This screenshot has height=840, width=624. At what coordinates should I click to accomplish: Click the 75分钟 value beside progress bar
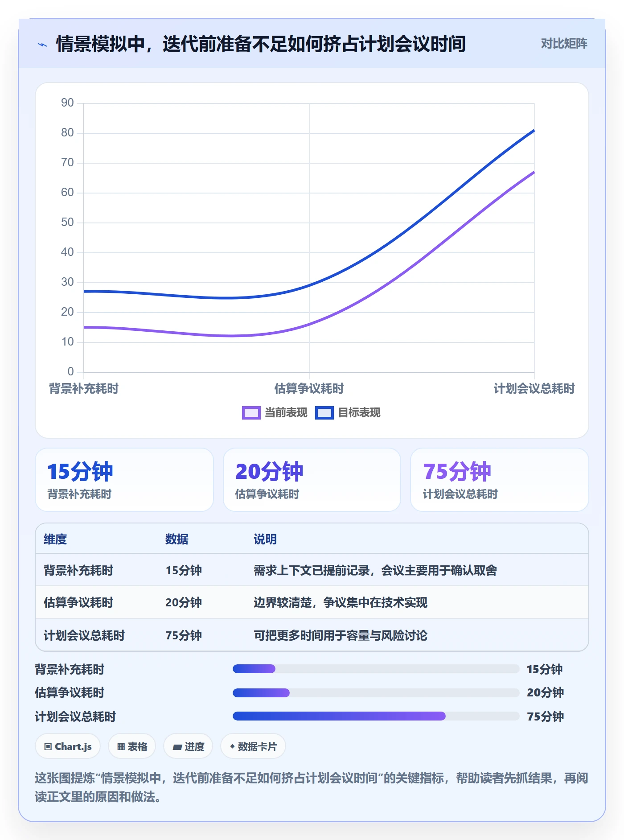click(545, 716)
